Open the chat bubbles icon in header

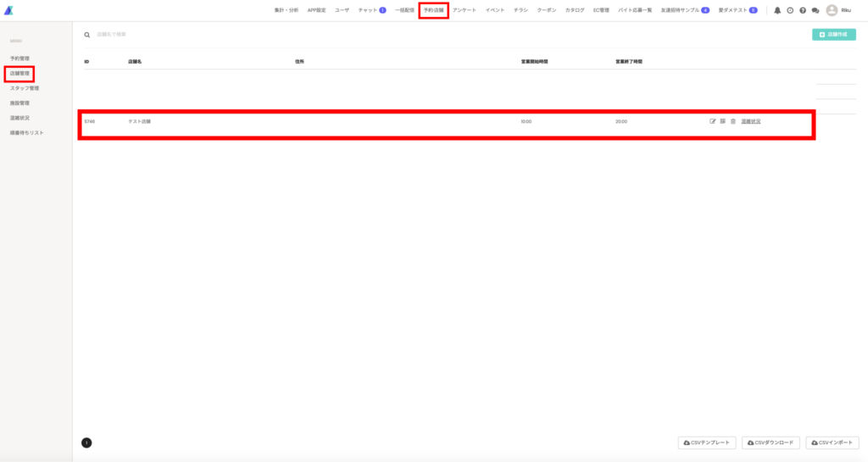coord(815,10)
